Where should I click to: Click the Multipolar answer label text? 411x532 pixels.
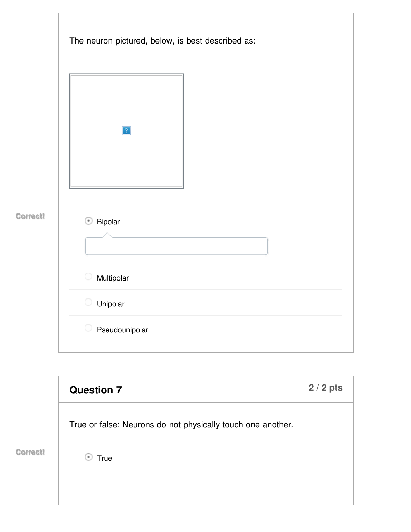(113, 278)
